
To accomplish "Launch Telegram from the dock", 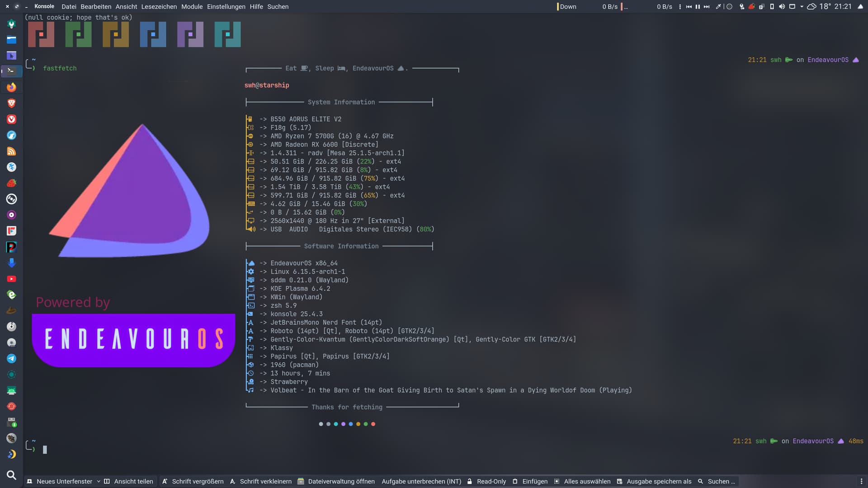I will pyautogui.click(x=11, y=358).
